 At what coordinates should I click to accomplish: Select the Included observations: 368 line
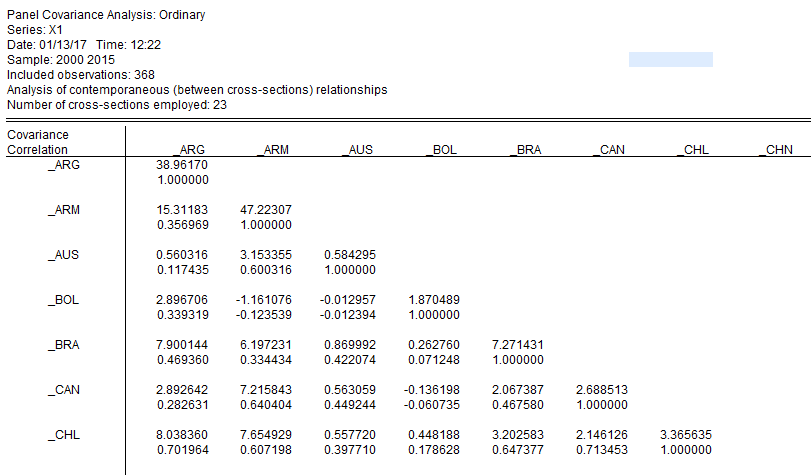point(82,75)
